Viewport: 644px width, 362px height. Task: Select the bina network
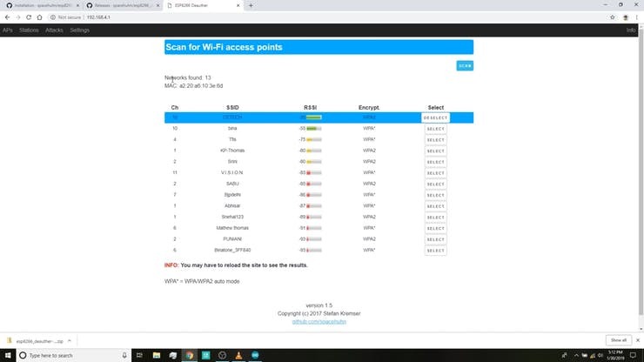pyautogui.click(x=436, y=129)
